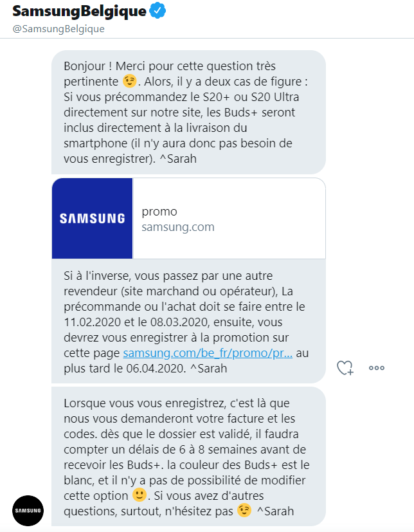Click the date 06.04.2020 in message
This screenshot has height=532, width=414.
coord(156,369)
